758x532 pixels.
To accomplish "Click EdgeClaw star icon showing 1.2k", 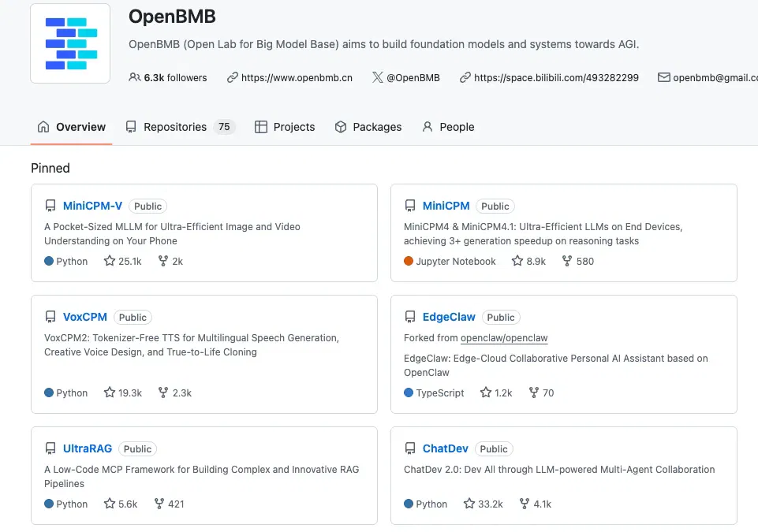I will point(486,392).
